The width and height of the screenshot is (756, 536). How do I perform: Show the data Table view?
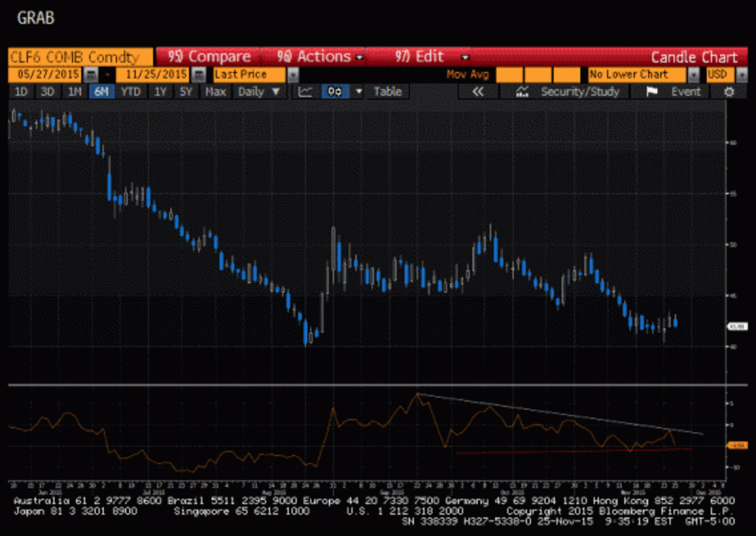(x=387, y=92)
